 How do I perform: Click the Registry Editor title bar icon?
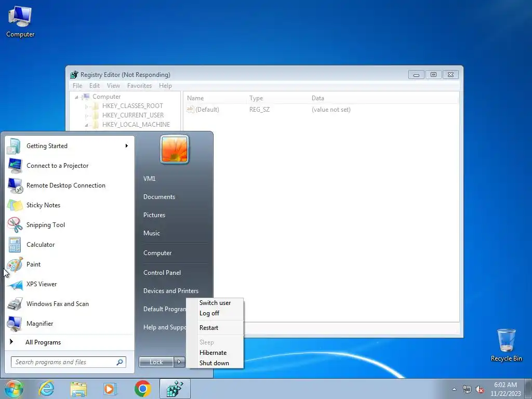pyautogui.click(x=74, y=75)
